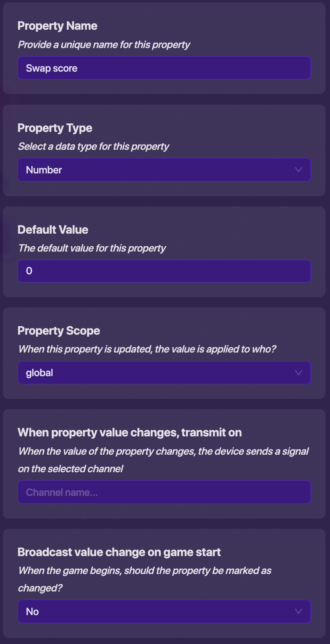Click the Broadcast value change heading
This screenshot has width=330, height=644.
tap(119, 552)
